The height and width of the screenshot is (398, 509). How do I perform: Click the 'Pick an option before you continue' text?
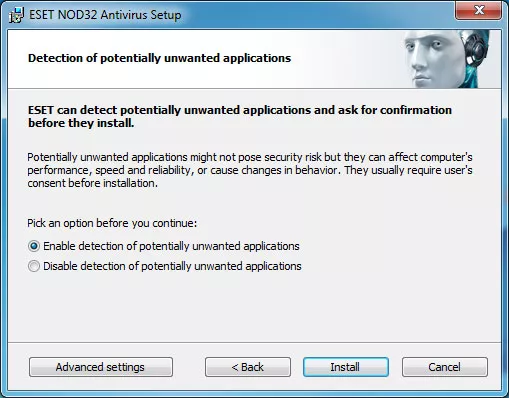(x=112, y=223)
